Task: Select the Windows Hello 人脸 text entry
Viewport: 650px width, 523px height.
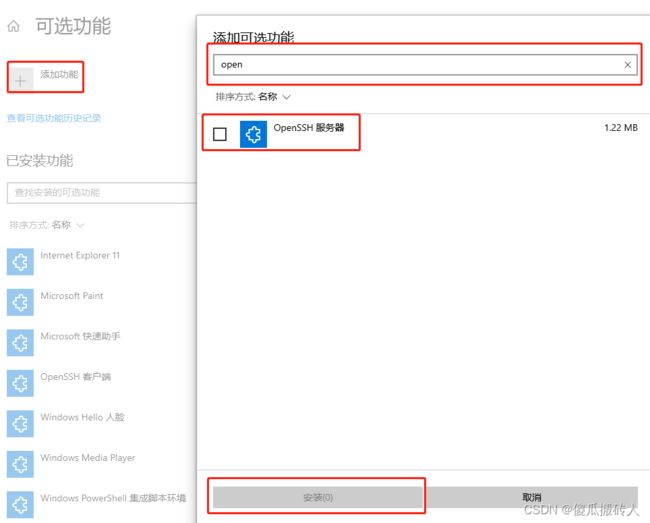Action: click(82, 417)
